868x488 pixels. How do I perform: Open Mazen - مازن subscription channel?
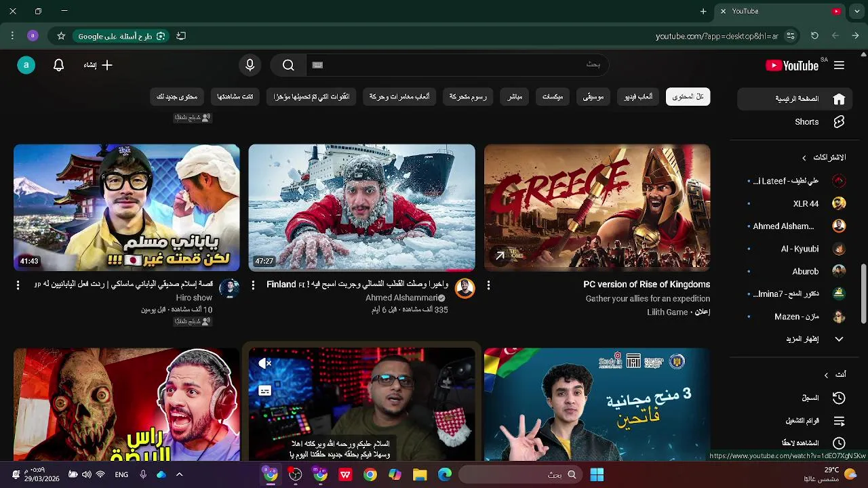click(x=795, y=317)
